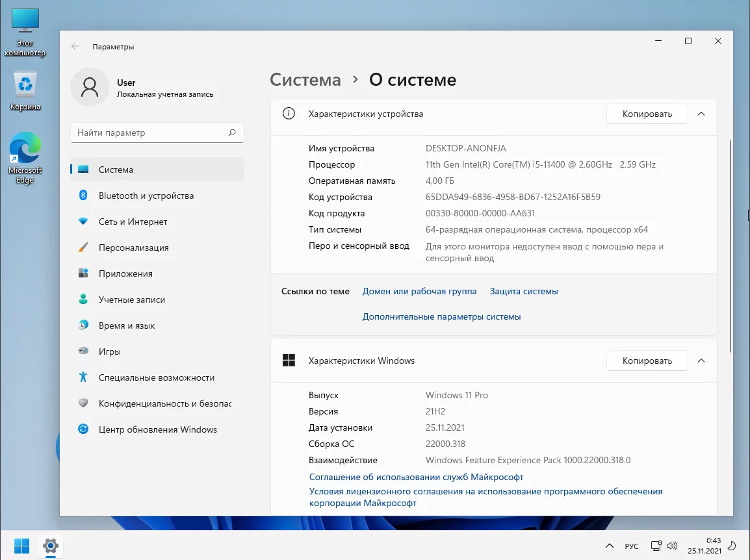Click the processor value i5-11400

point(541,164)
